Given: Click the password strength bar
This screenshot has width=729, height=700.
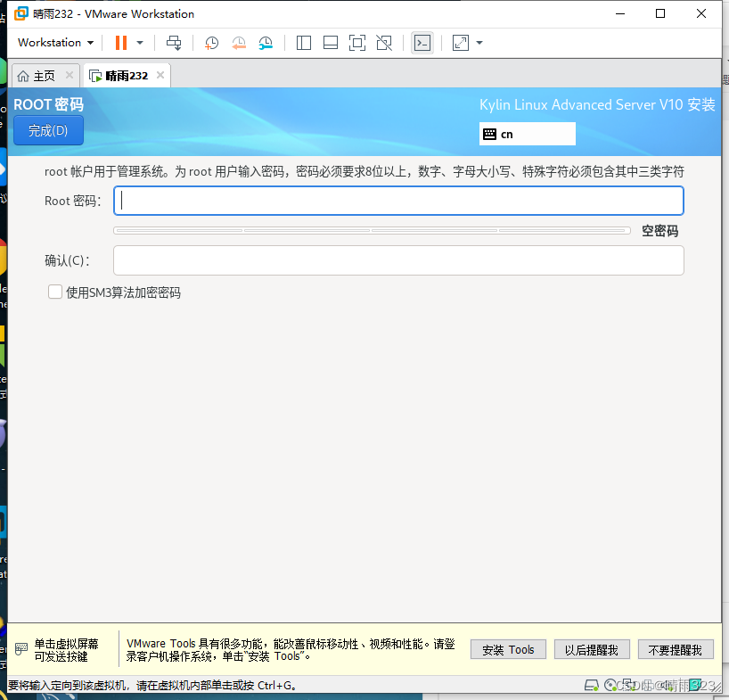Looking at the screenshot, I should coord(372,230).
